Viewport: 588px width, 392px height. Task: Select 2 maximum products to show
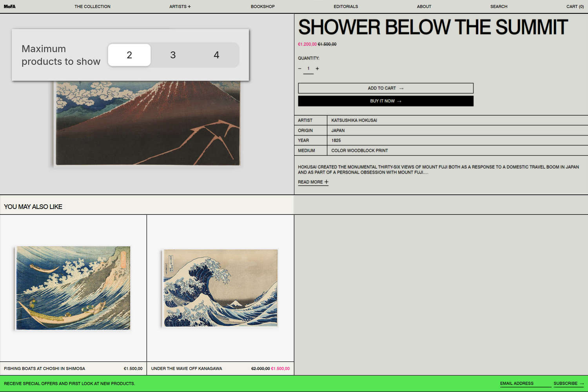point(129,55)
